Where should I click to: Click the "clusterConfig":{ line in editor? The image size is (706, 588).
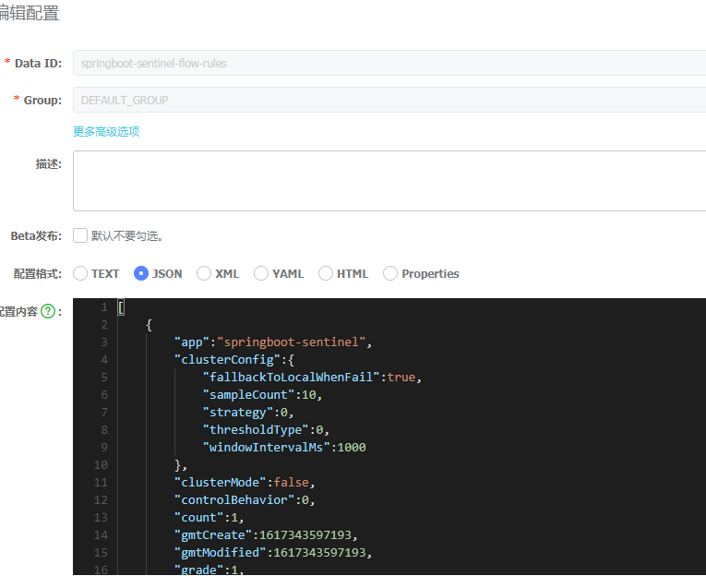point(234,360)
